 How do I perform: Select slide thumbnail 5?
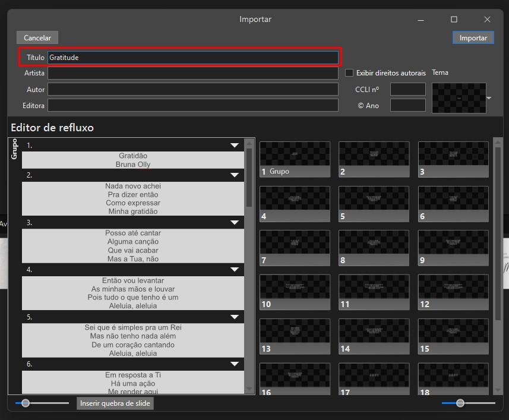click(374, 204)
